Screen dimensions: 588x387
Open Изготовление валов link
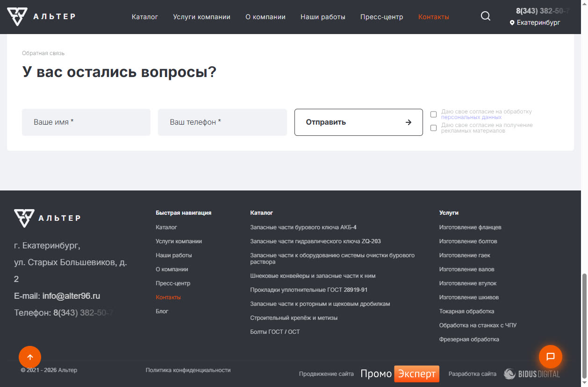466,269
